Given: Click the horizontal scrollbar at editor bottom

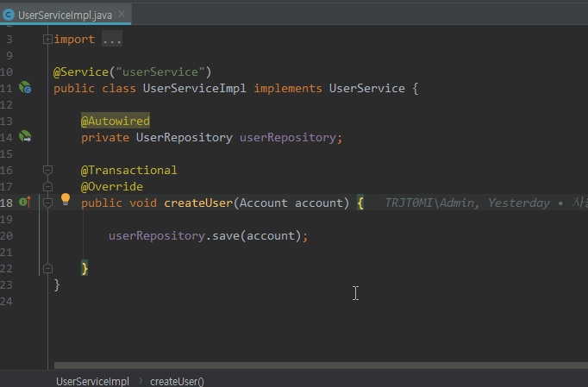Looking at the screenshot, I should tap(321, 365).
